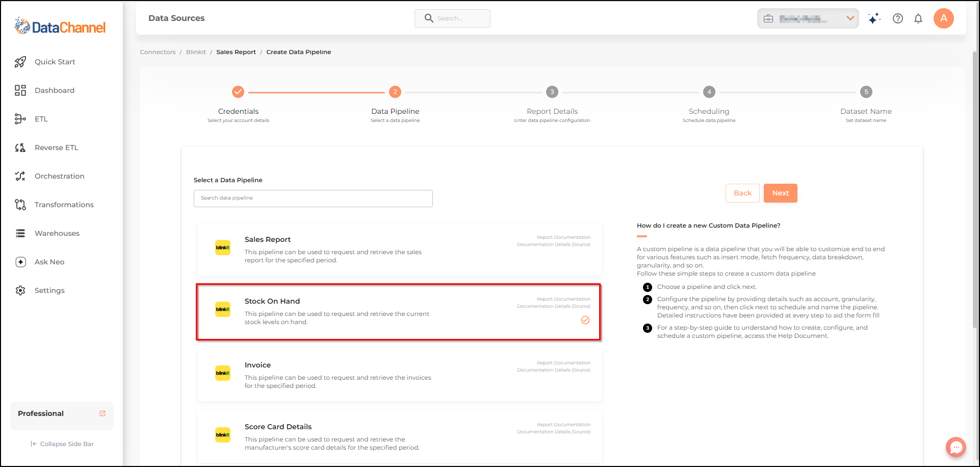The width and height of the screenshot is (980, 467).
Task: Open the Orchestration icon
Action: click(20, 176)
